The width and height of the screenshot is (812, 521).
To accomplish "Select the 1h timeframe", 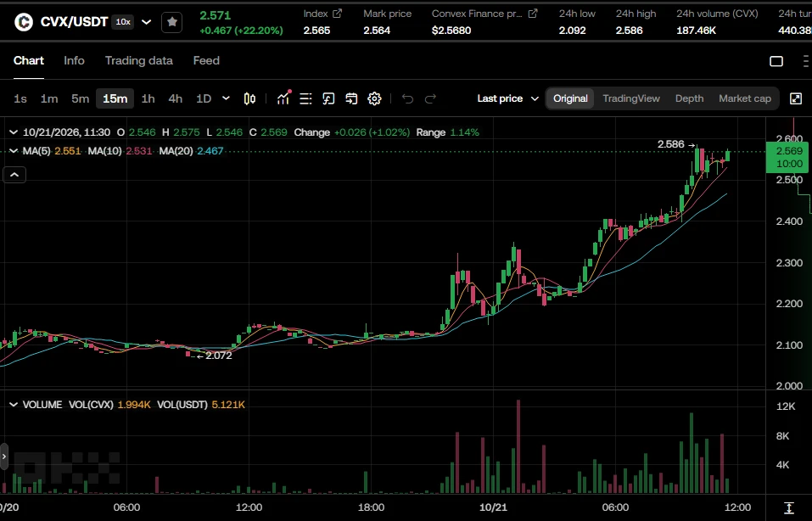I will tap(148, 98).
